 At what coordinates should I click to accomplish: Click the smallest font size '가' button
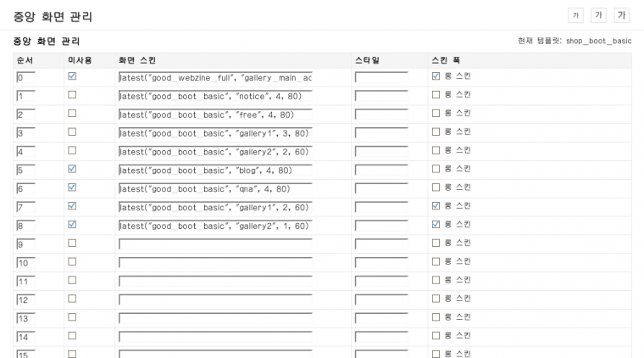(x=576, y=15)
